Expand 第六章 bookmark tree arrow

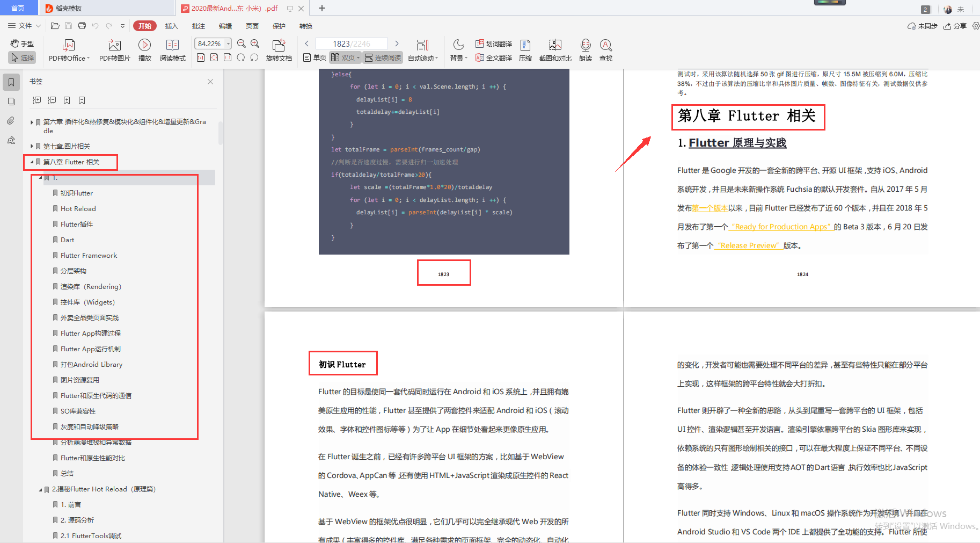32,122
